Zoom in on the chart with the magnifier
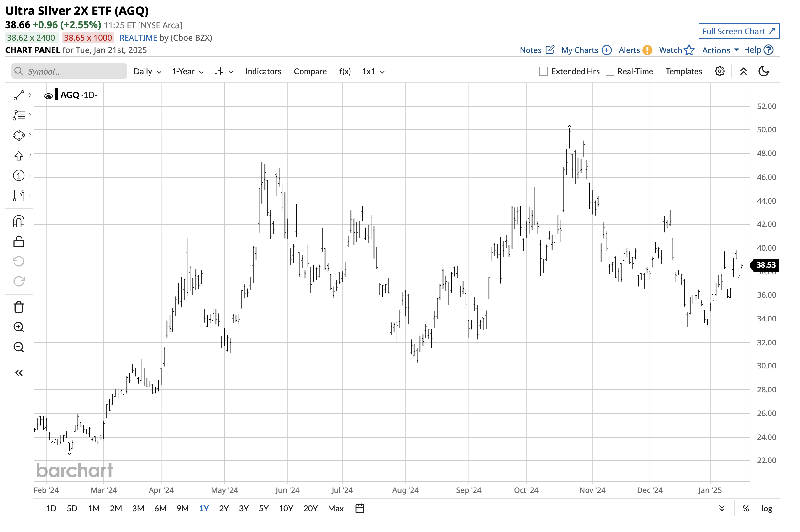800x532 pixels. [x=19, y=327]
